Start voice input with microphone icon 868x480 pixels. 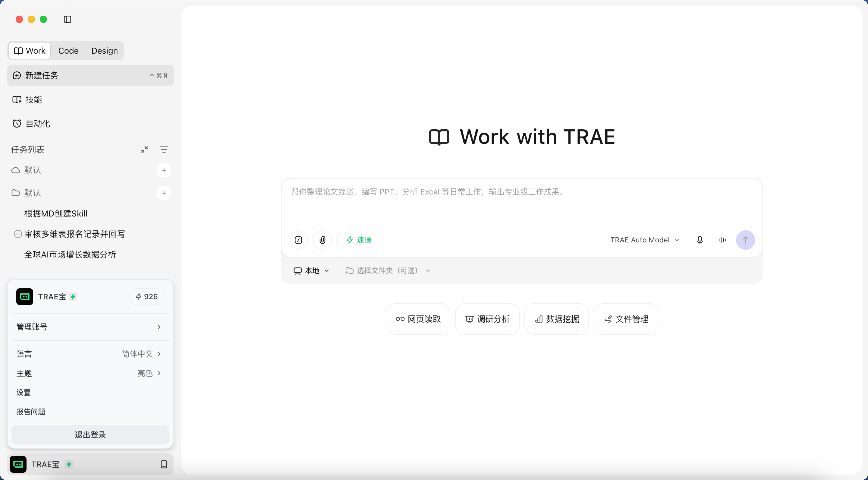click(700, 240)
